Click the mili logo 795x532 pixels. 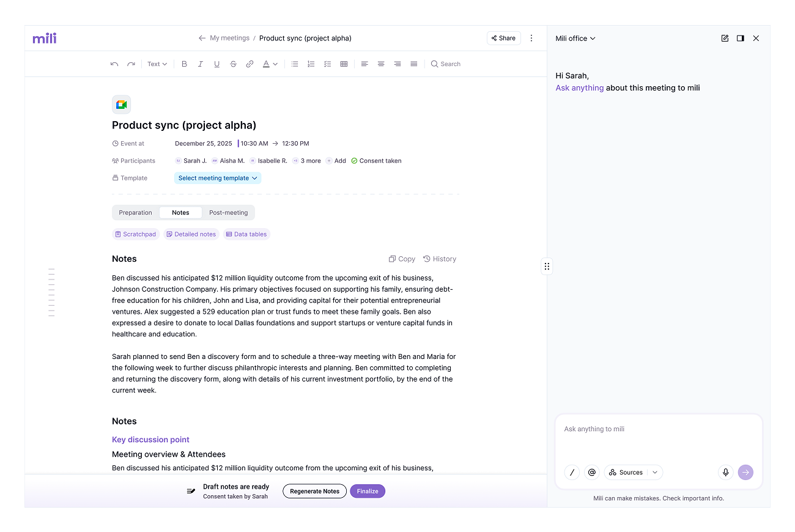pos(45,38)
